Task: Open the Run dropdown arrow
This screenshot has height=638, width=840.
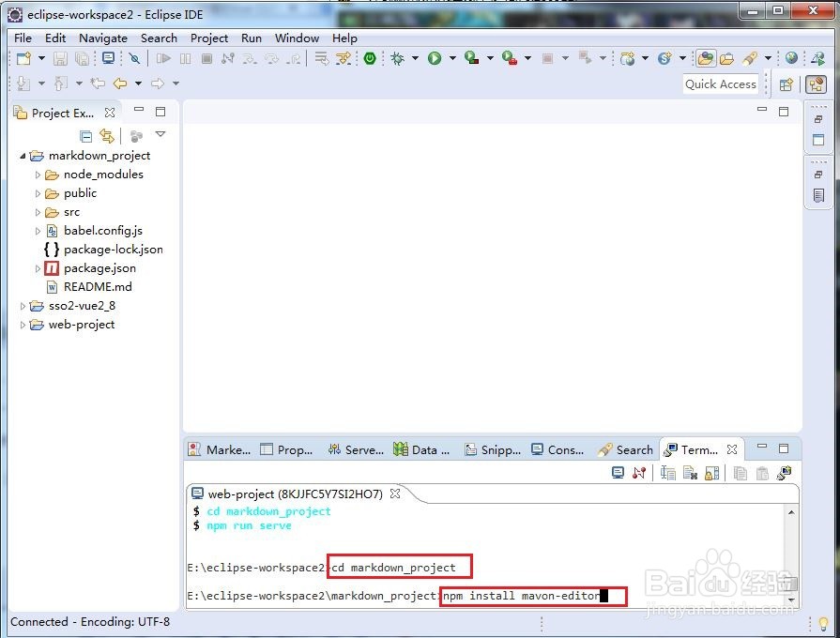Action: tap(452, 58)
